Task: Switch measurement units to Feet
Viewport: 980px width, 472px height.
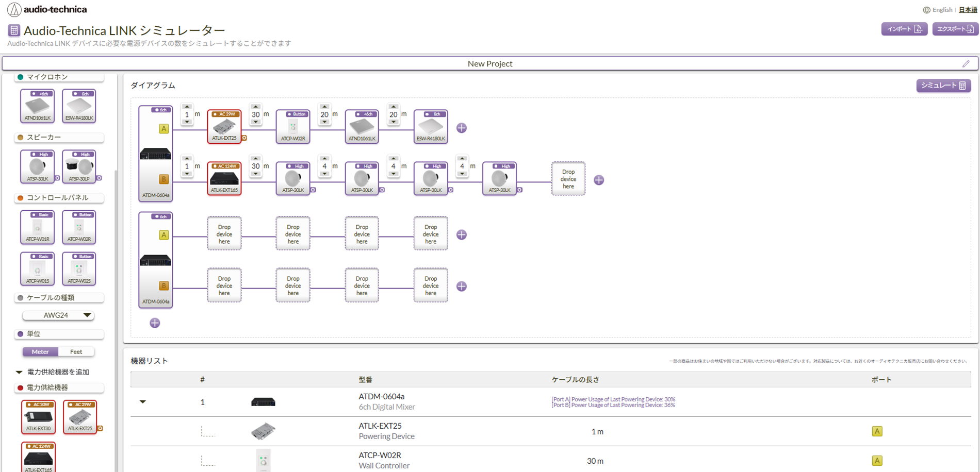Action: point(76,351)
